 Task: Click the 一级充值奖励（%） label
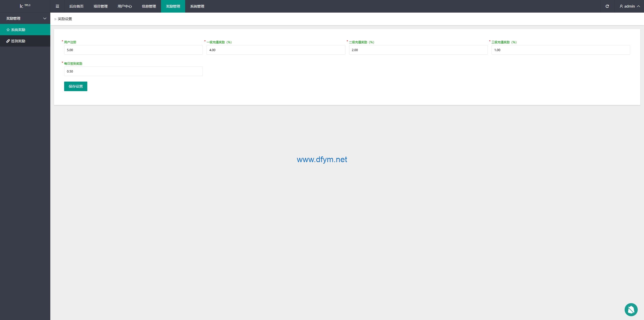click(219, 42)
